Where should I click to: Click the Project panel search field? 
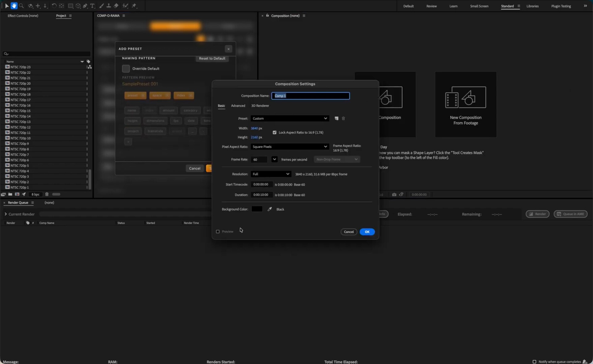coord(47,54)
